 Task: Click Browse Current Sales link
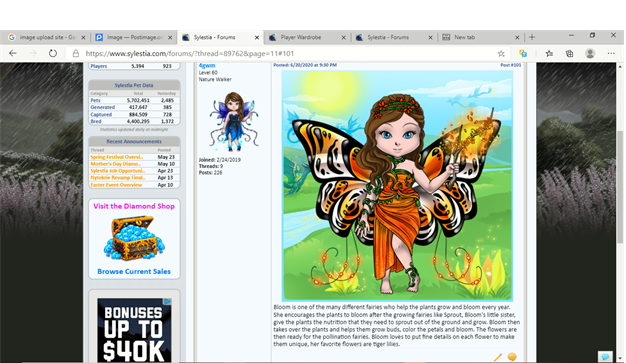point(134,271)
